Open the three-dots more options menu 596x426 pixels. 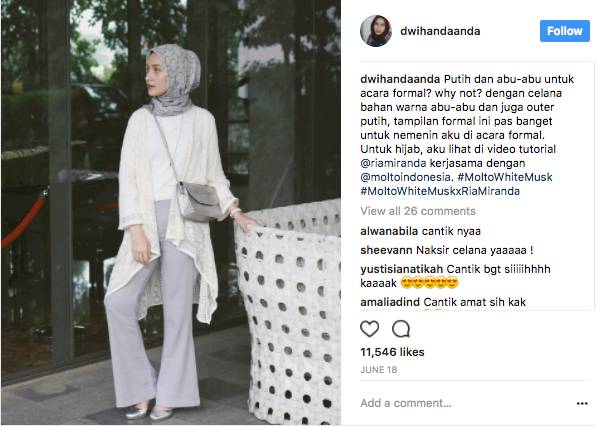(x=582, y=403)
